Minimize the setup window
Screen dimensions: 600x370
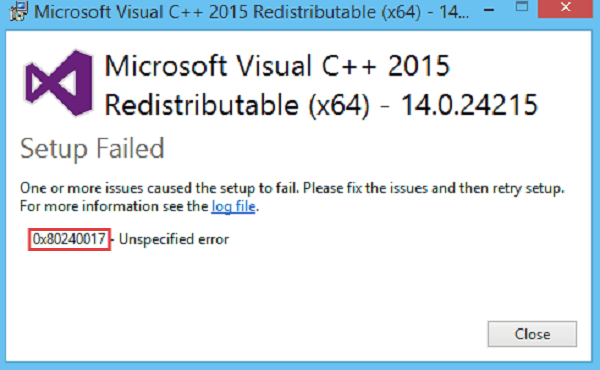(x=489, y=10)
